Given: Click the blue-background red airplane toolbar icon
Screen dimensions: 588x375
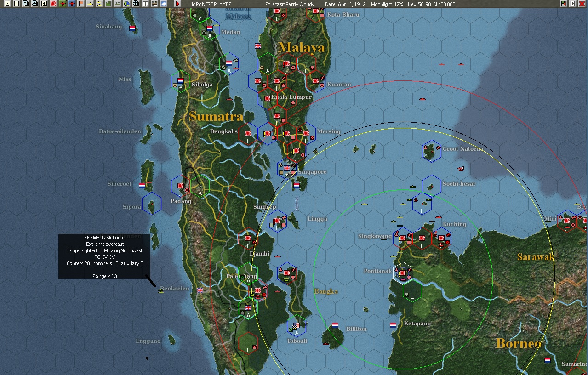Looking at the screenshot, I should coord(72,4).
